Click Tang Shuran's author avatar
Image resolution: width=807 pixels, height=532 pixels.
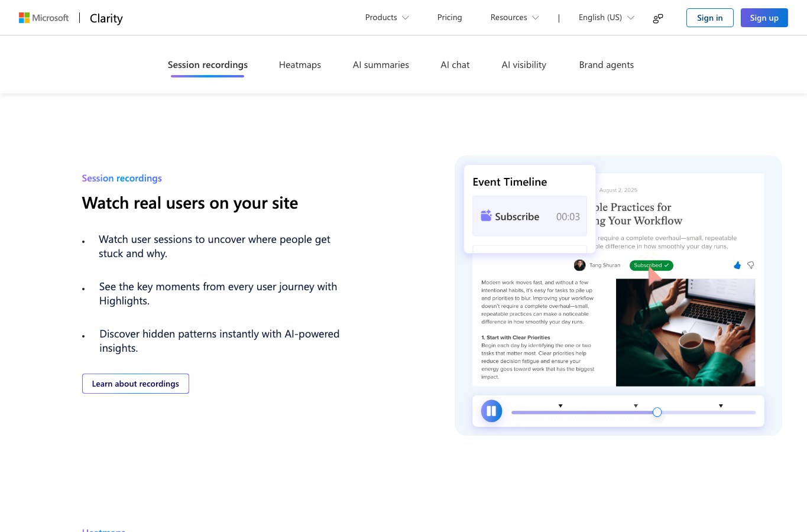pyautogui.click(x=579, y=265)
